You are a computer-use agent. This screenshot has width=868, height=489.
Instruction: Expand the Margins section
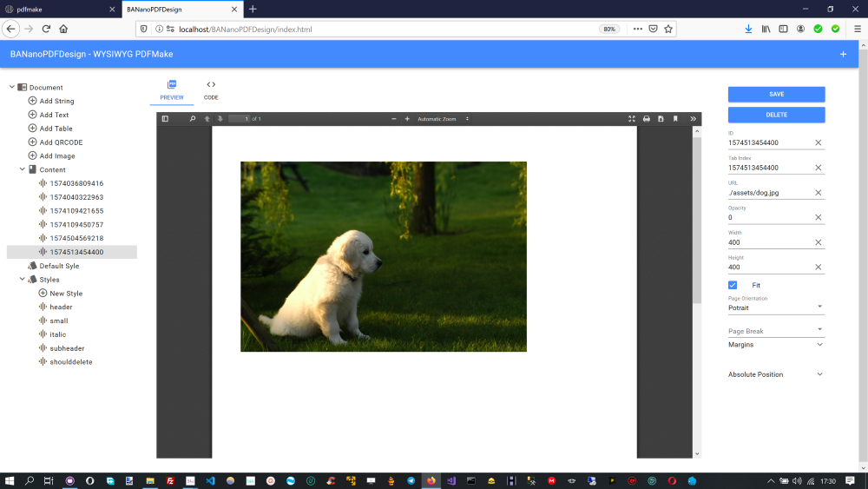pos(776,345)
